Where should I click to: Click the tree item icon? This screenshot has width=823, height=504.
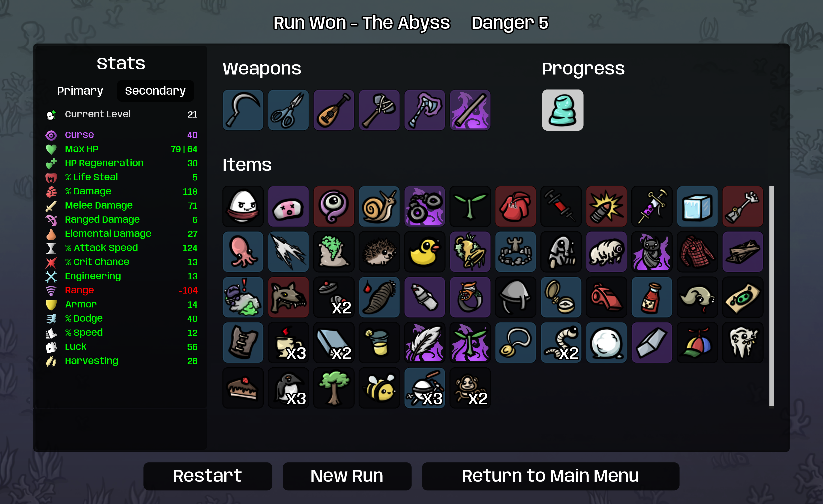click(x=334, y=388)
